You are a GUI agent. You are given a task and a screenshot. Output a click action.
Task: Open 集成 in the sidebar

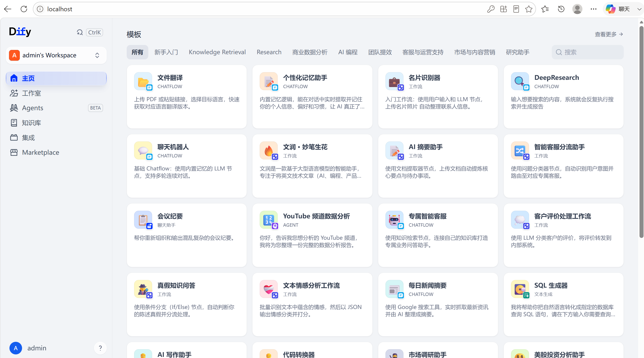[x=56, y=137]
